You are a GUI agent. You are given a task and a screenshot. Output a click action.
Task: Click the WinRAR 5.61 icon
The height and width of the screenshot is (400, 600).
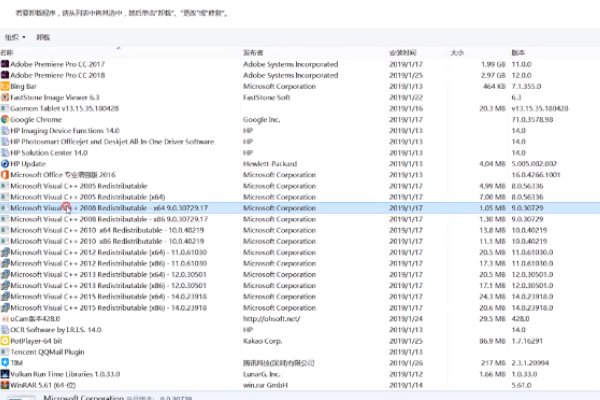pyautogui.click(x=5, y=385)
